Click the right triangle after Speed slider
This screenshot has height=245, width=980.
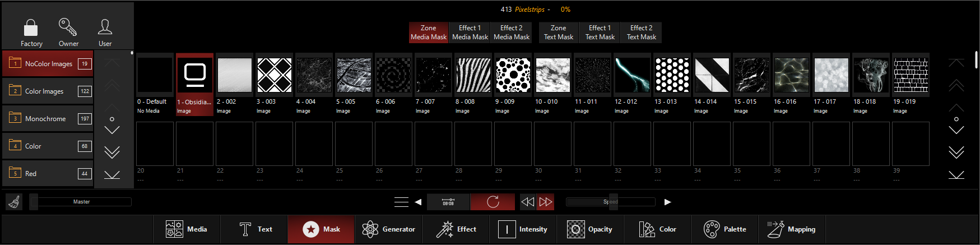[x=667, y=202]
